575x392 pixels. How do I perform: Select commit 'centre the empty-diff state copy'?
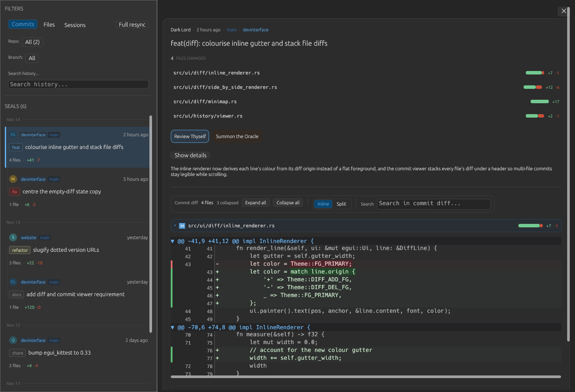(x=78, y=191)
